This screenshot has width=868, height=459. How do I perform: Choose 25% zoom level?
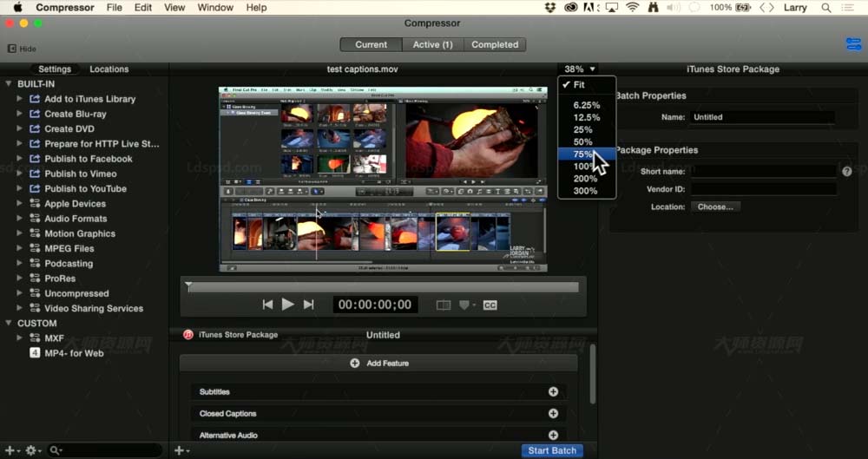click(587, 129)
